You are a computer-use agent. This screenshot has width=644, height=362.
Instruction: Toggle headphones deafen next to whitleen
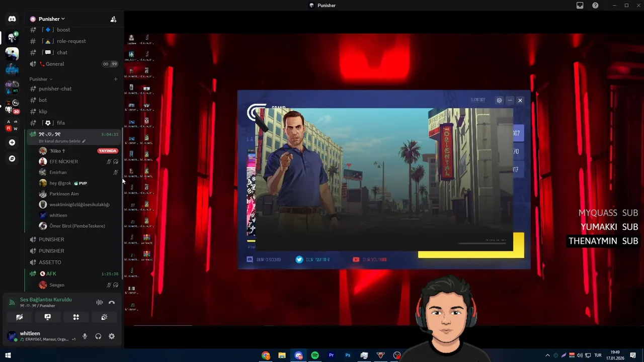coord(98,336)
